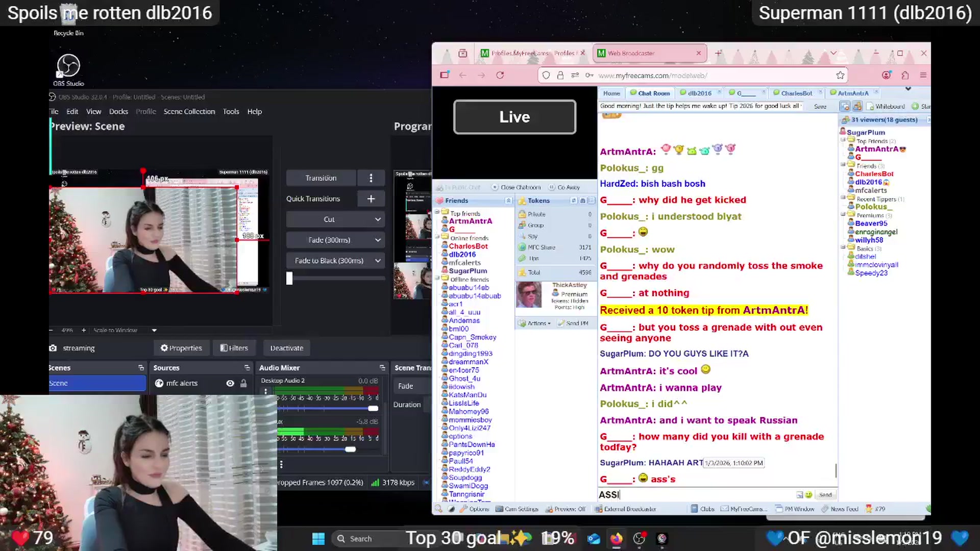Image resolution: width=980 pixels, height=551 pixels.
Task: Open the OBS preview scale dropdown arrow
Action: [x=154, y=330]
